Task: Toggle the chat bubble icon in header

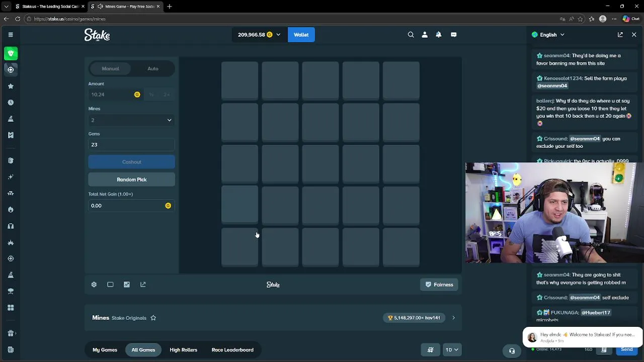Action: (x=453, y=35)
